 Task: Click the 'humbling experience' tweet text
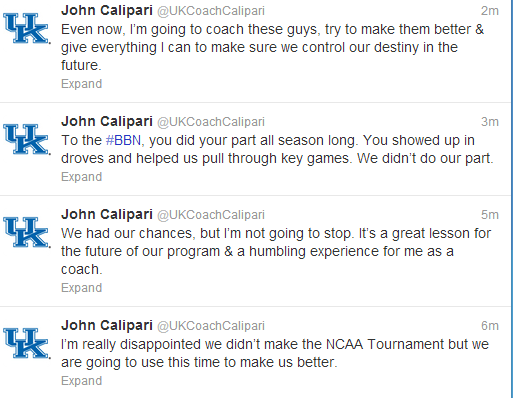pos(276,251)
